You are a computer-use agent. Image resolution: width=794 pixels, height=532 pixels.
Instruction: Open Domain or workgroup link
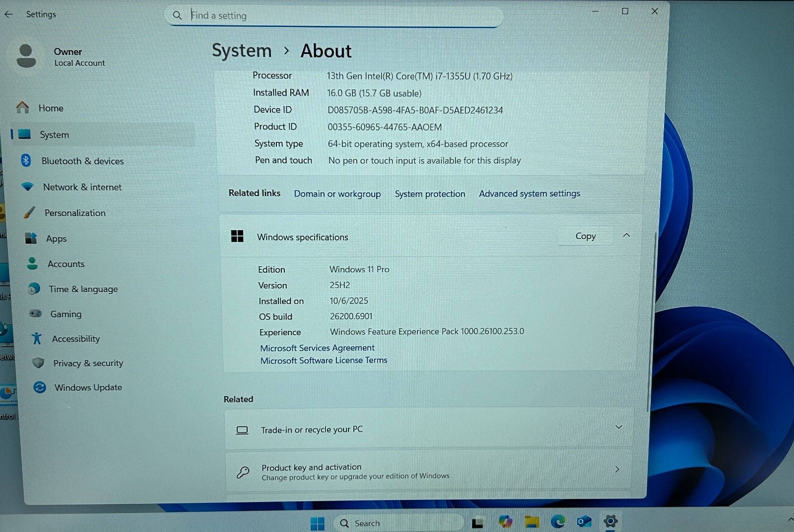337,194
